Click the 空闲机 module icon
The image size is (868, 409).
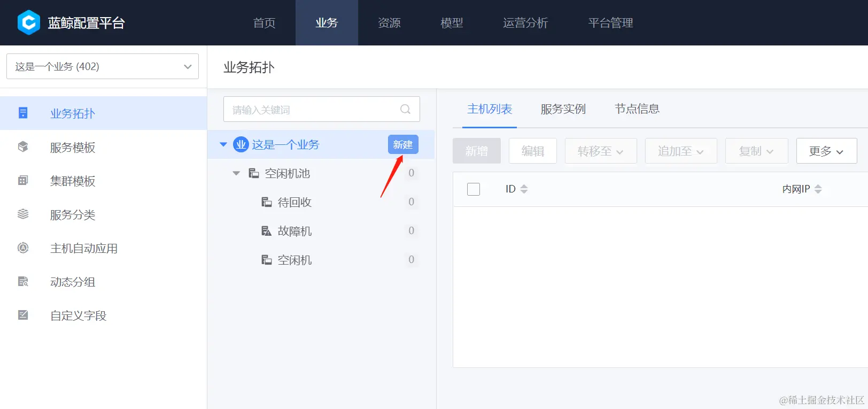(266, 259)
